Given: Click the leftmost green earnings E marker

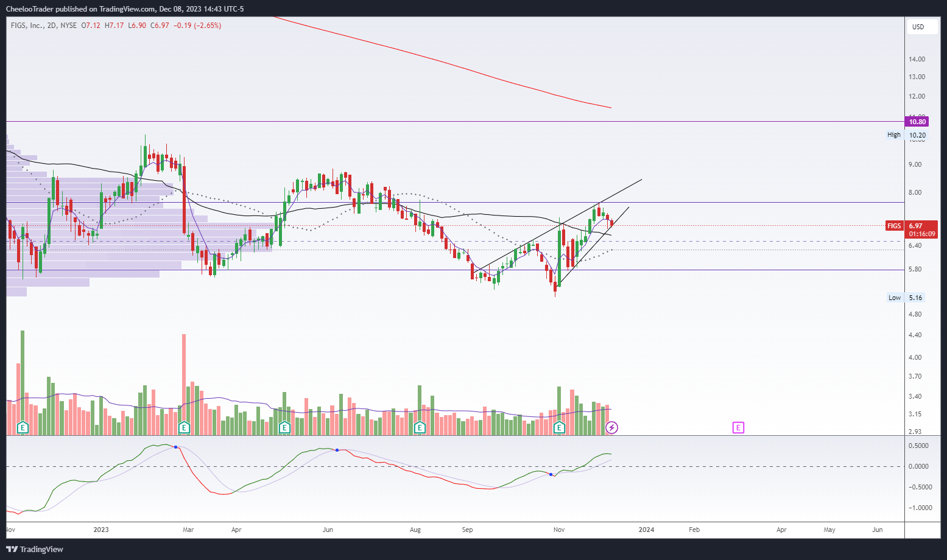Looking at the screenshot, I should (23, 428).
